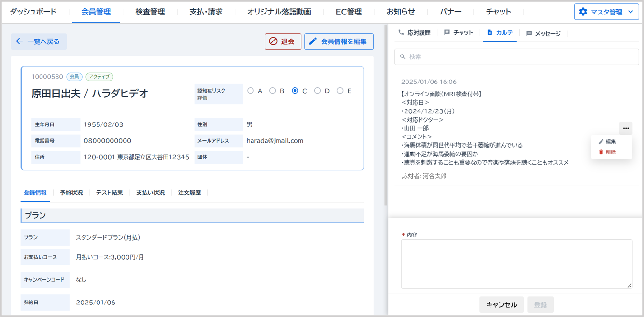This screenshot has height=317, width=644.
Task: Click the left panel vertical scrollbar
Action: (x=385, y=116)
